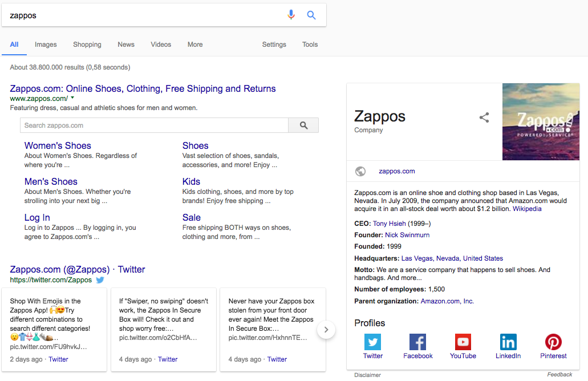The width and height of the screenshot is (588, 381).
Task: Open the Wikipedia source link
Action: coord(527,209)
